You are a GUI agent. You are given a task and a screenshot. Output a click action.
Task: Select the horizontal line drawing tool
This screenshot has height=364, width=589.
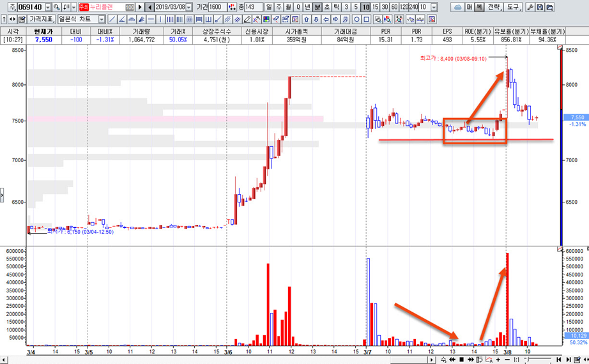coord(151,19)
